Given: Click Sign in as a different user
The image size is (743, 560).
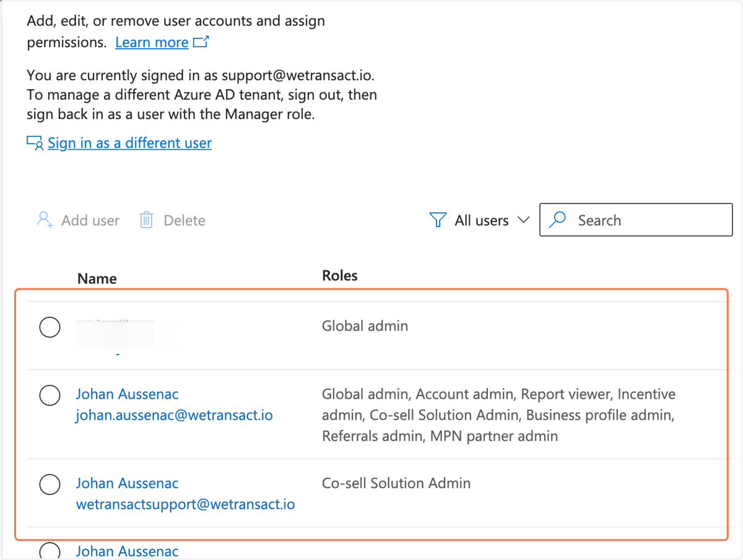Looking at the screenshot, I should coord(129,143).
